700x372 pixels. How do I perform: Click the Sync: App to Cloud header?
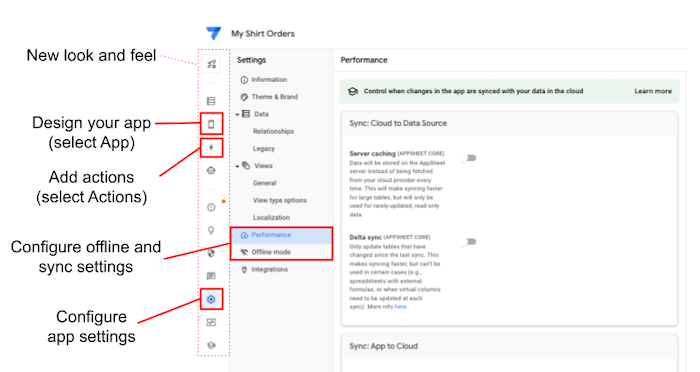coord(383,346)
